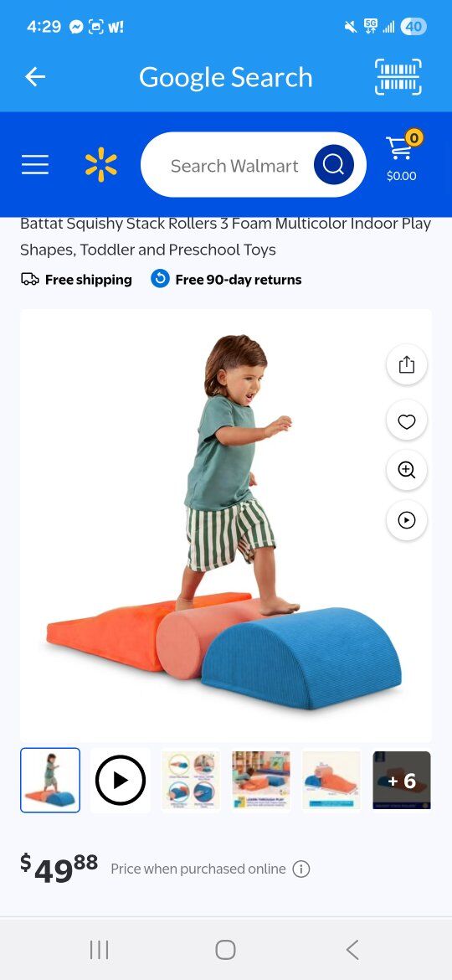Image resolution: width=452 pixels, height=980 pixels.
Task: Select the dimensions thumbnail image
Action: click(331, 780)
